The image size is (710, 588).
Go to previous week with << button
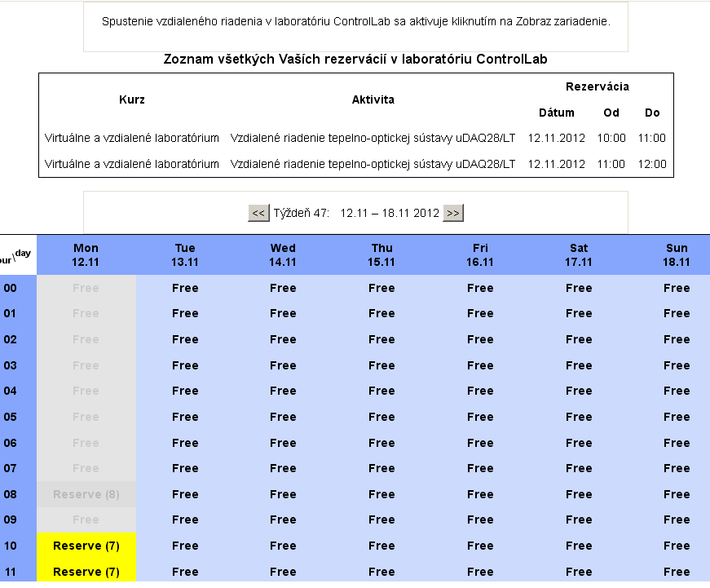click(258, 213)
